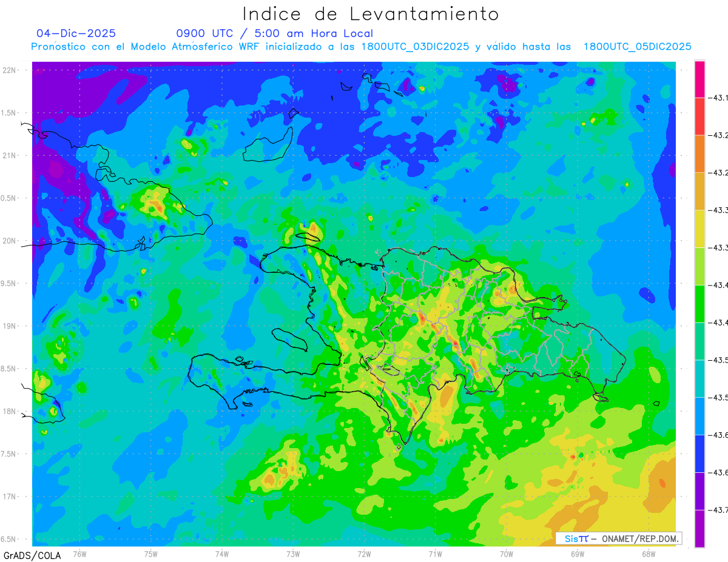728x562 pixels.
Task: Click the '75W' longitude label
Action: [151, 554]
